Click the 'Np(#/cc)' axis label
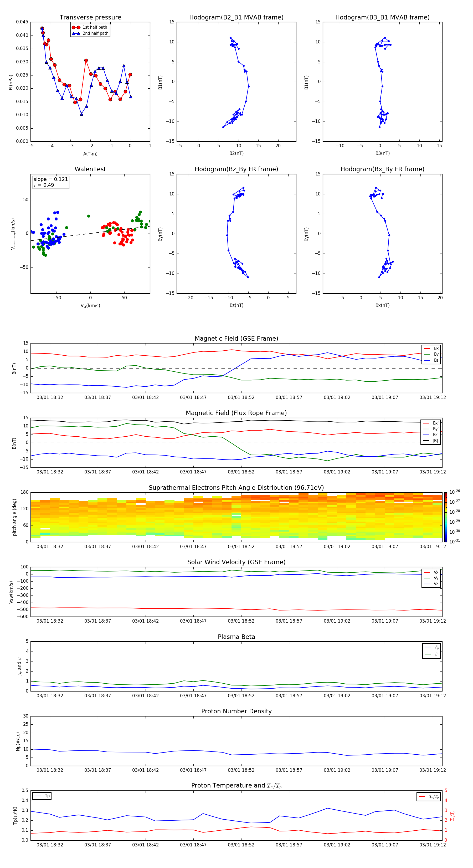This screenshot has height=868, width=473. pyautogui.click(x=18, y=741)
